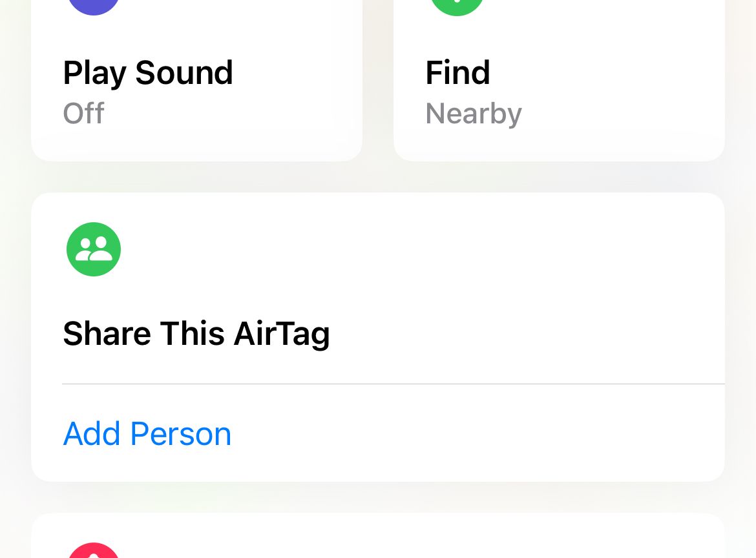Click the "Play Sound" title text

point(148,72)
